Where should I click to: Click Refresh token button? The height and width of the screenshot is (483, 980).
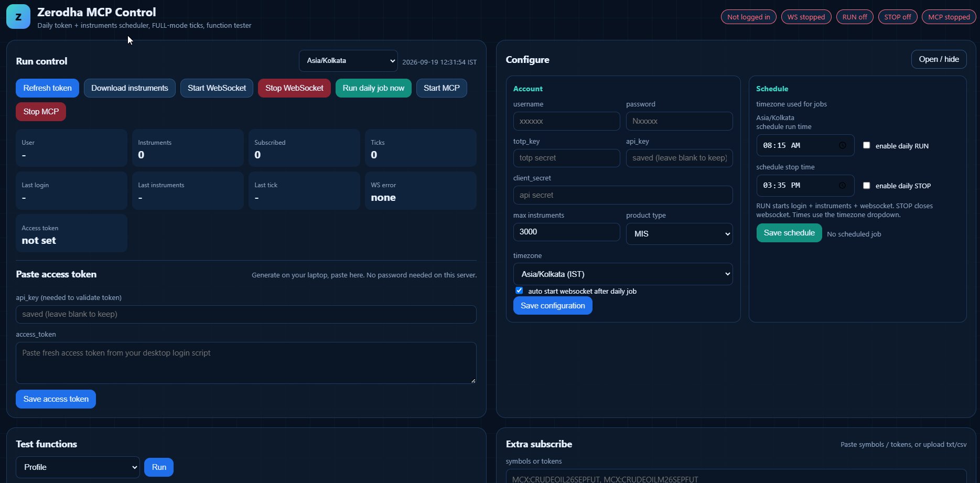click(x=47, y=88)
